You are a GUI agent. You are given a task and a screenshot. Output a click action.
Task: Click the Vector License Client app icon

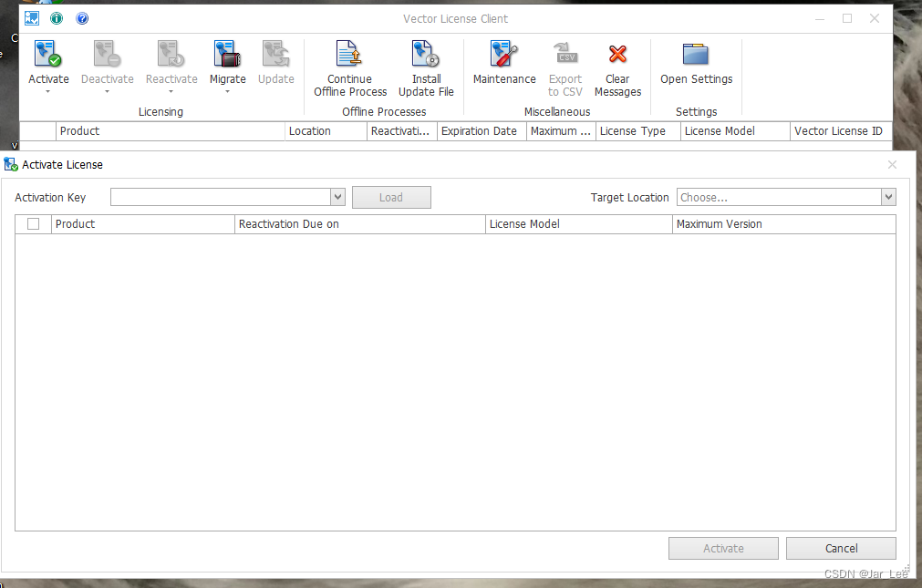coord(32,19)
